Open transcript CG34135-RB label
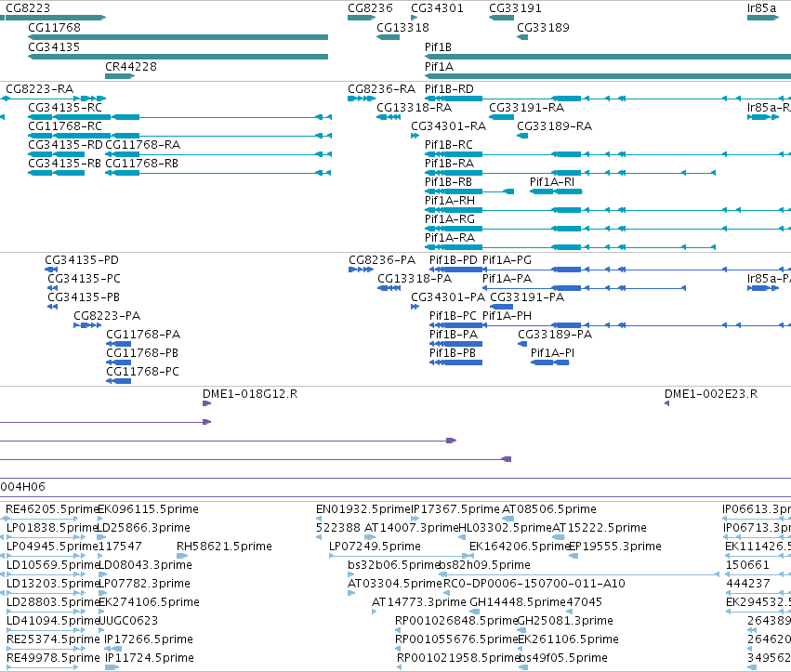 64,164
